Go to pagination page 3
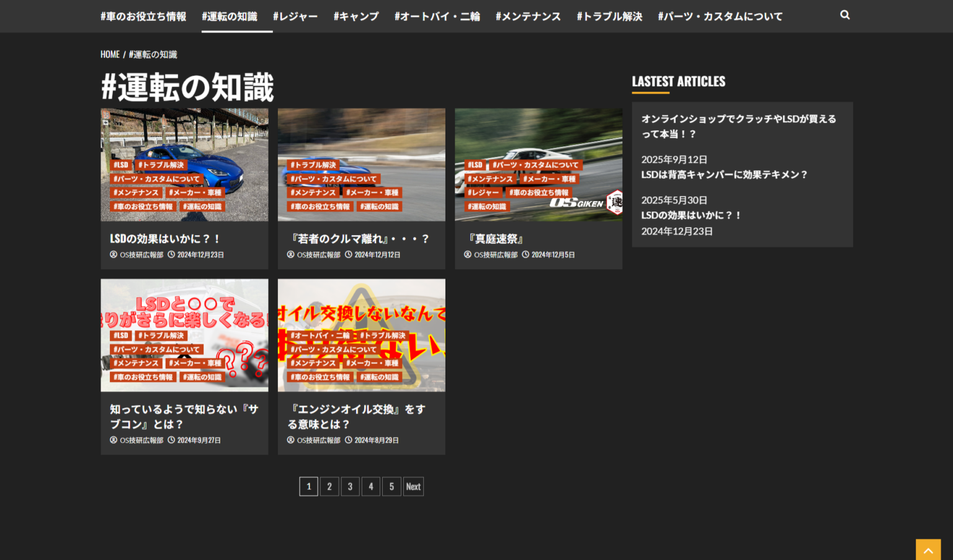Screen dimensions: 953x560 tap(350, 486)
